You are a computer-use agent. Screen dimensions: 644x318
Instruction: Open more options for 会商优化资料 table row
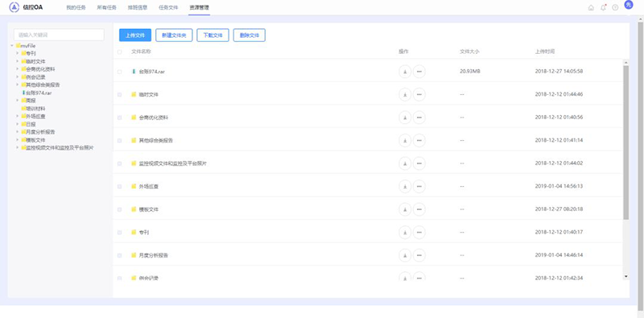tap(419, 118)
